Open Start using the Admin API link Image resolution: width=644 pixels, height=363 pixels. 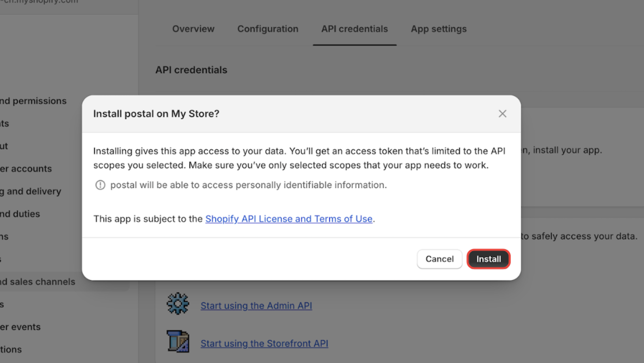[x=256, y=306]
